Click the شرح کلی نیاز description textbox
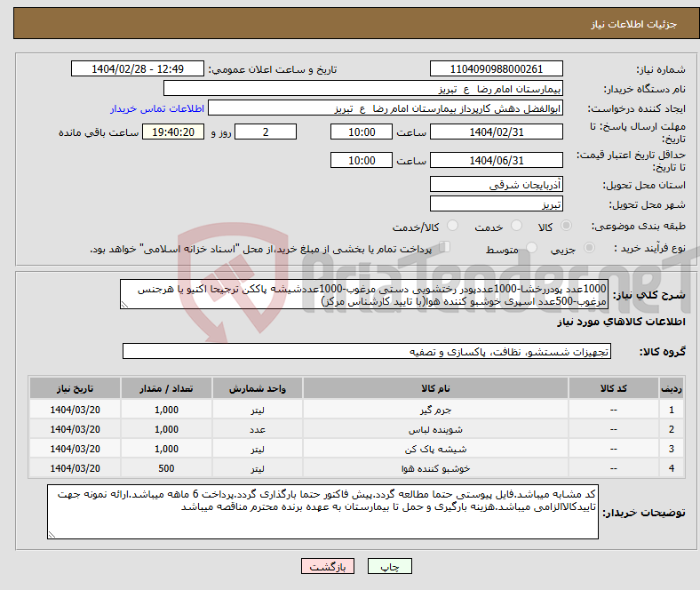This screenshot has width=700, height=590. point(364,294)
